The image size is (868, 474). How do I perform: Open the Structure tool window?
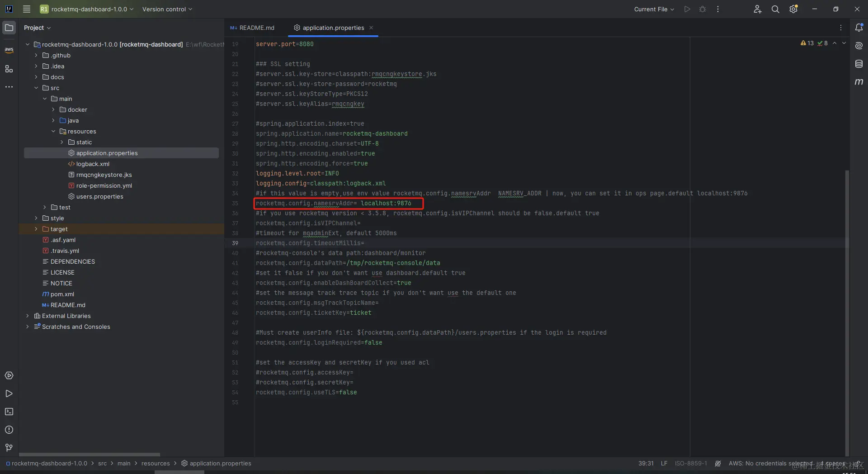click(9, 69)
